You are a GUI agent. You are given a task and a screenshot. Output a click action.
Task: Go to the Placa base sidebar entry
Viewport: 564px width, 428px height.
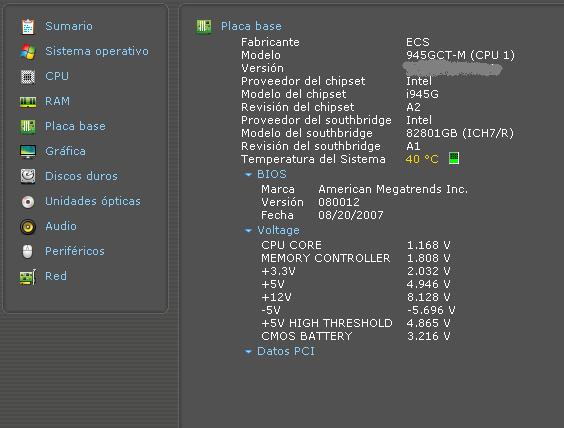point(75,126)
